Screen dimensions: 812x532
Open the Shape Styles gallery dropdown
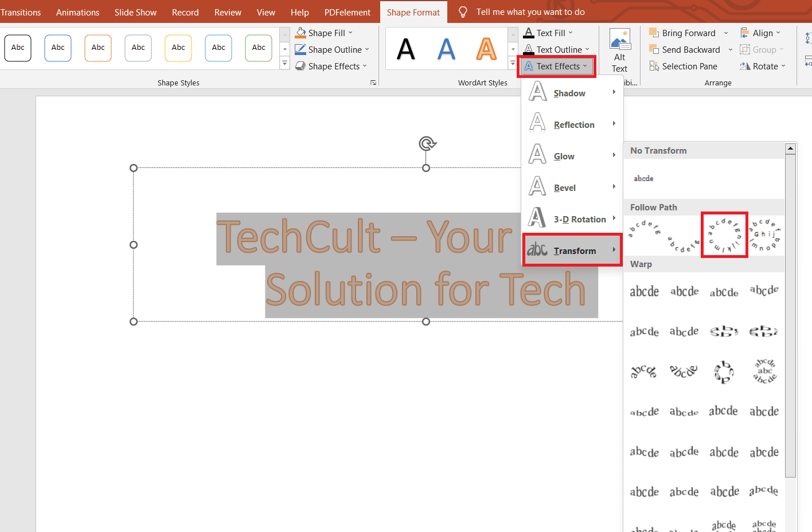click(284, 63)
